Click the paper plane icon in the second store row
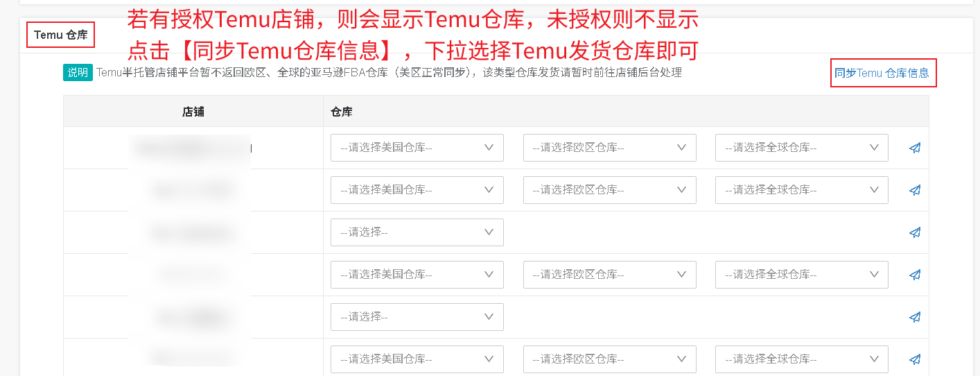This screenshot has width=980, height=376. coord(915,190)
